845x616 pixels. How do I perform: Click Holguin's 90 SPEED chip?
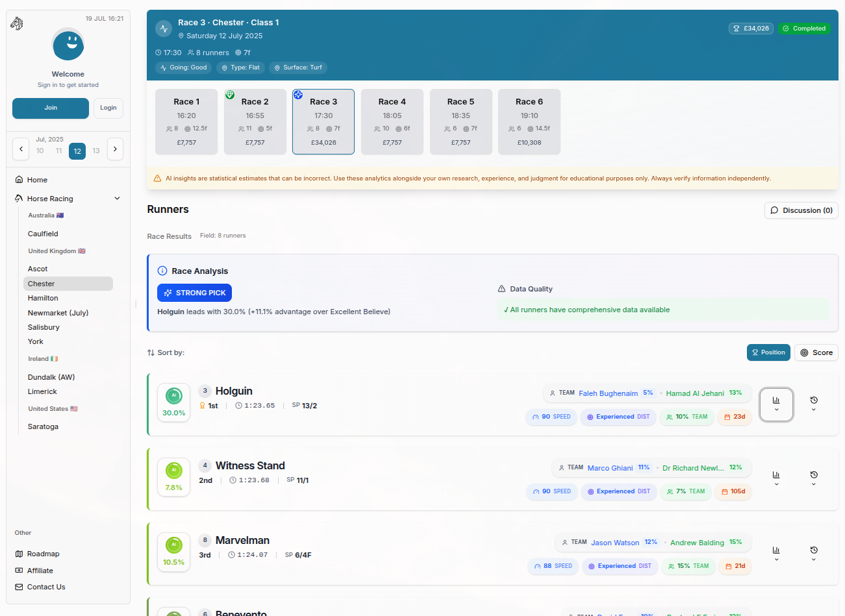click(551, 417)
